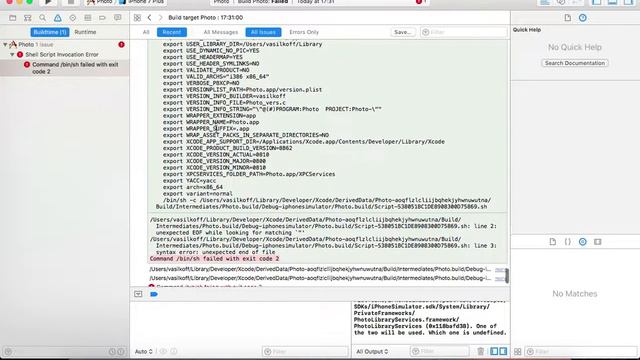
Task: Click the error count badge in activity bar
Action: tap(420, 2)
